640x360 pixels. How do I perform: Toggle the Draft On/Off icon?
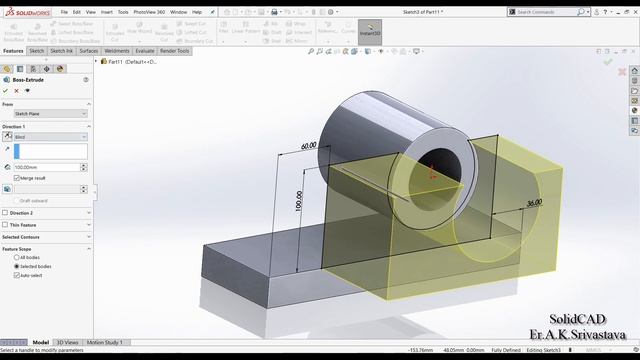tap(7, 189)
